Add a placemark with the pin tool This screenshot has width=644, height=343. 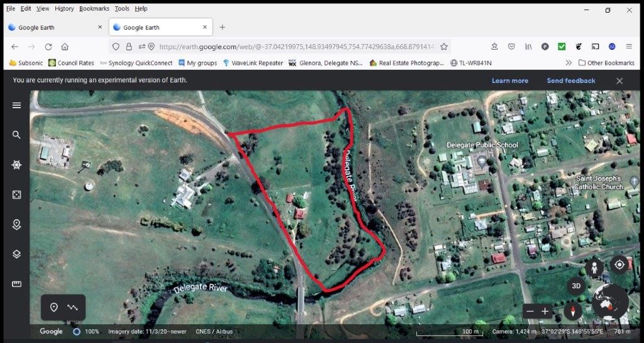[x=54, y=307]
